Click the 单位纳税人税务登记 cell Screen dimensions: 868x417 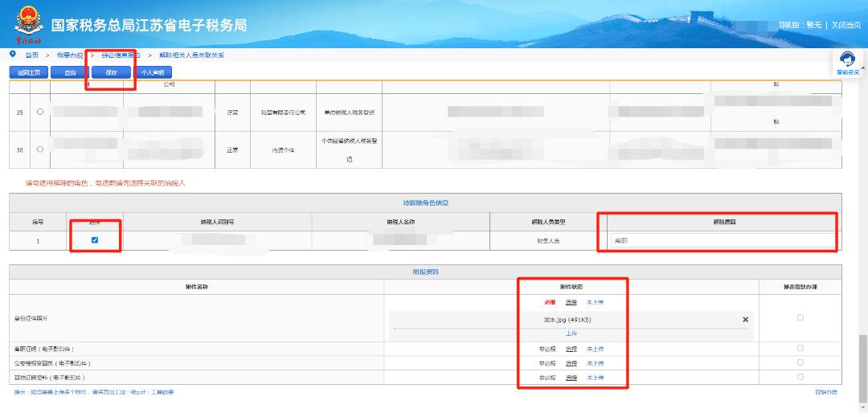tap(349, 112)
